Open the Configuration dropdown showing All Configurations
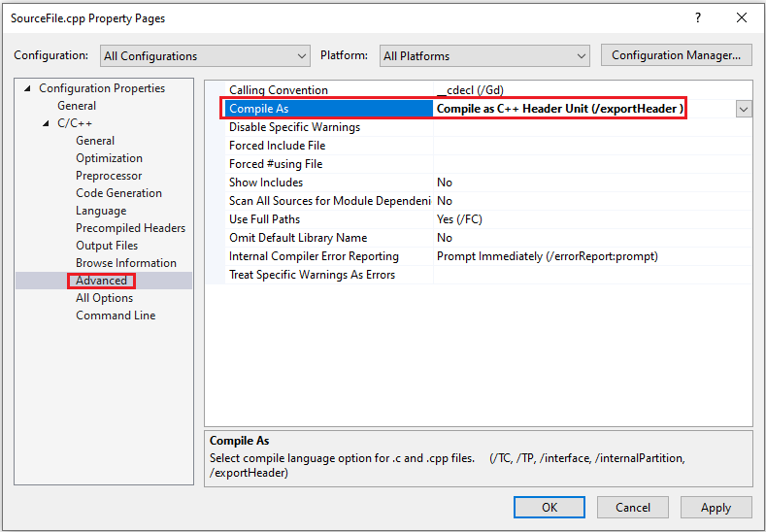766x532 pixels. [x=205, y=56]
